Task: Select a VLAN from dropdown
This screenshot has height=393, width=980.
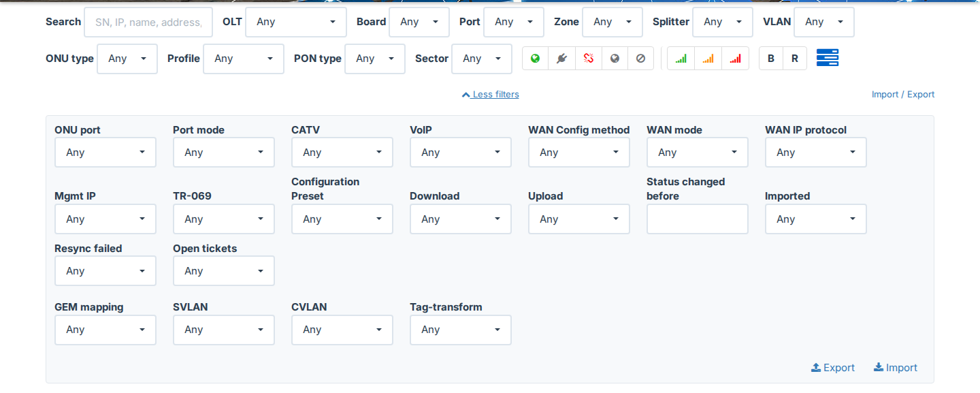Action: pyautogui.click(x=824, y=22)
